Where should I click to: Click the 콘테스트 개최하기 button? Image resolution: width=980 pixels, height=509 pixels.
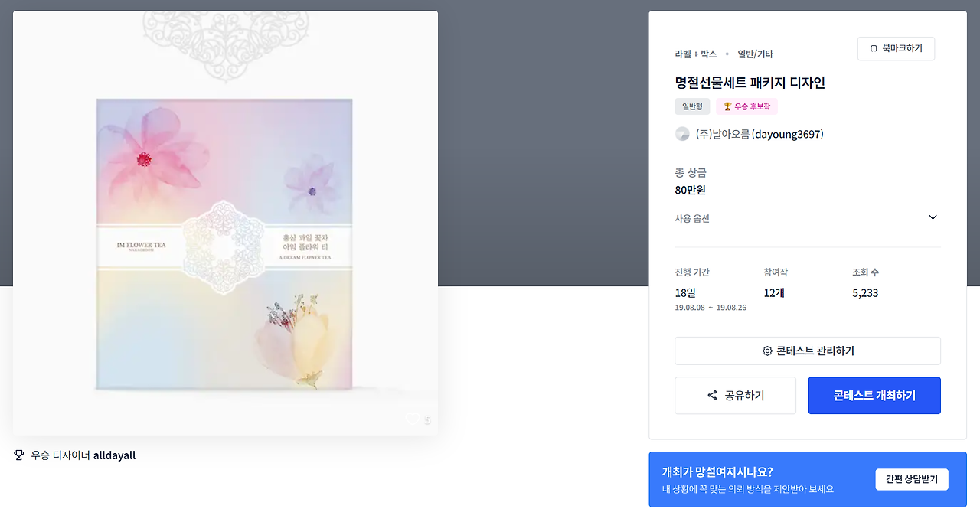coord(874,396)
